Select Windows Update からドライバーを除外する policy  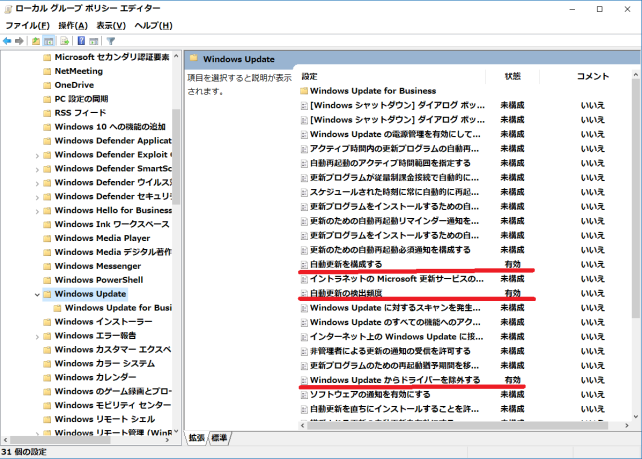click(395, 380)
